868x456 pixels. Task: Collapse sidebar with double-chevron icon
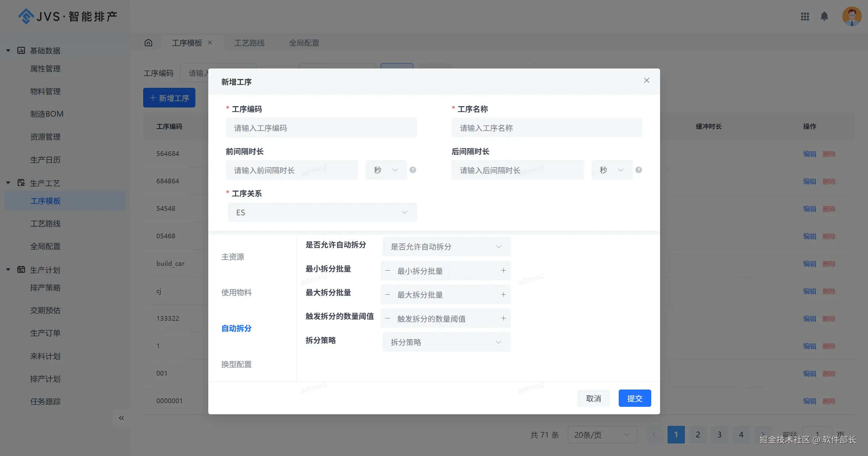pyautogui.click(x=121, y=418)
